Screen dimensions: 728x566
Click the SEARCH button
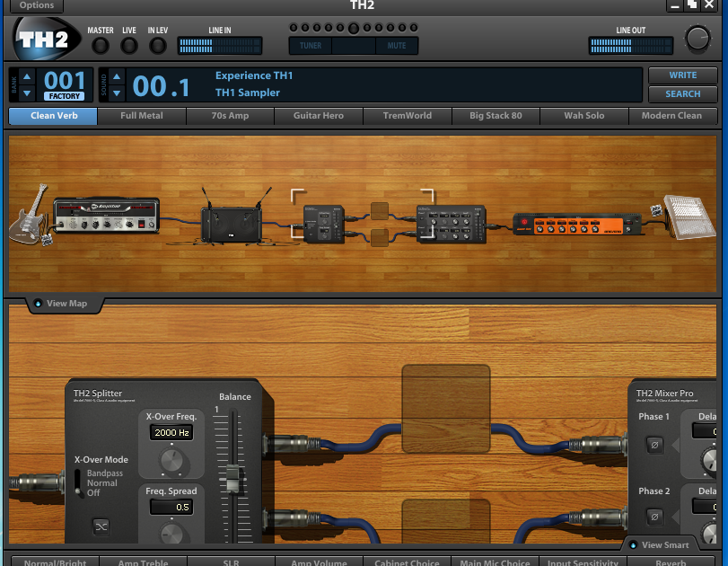tap(683, 93)
